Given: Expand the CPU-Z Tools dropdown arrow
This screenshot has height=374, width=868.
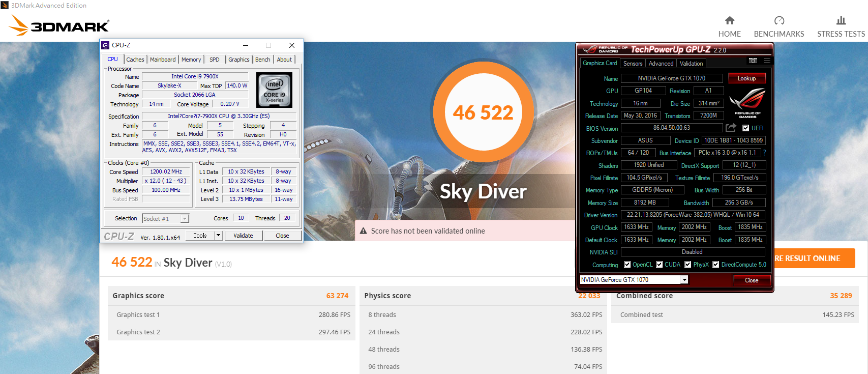Looking at the screenshot, I should tap(218, 236).
